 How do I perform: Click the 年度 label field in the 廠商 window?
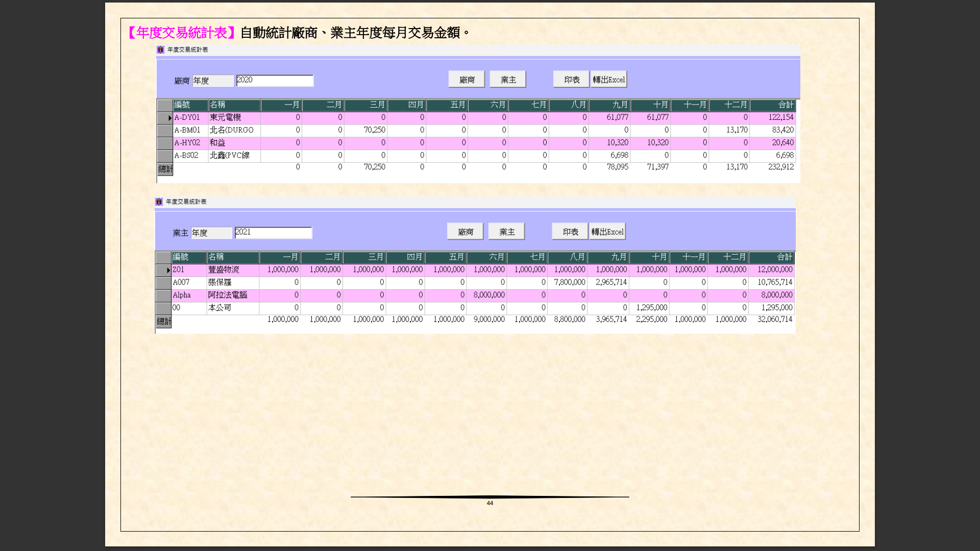pos(213,81)
